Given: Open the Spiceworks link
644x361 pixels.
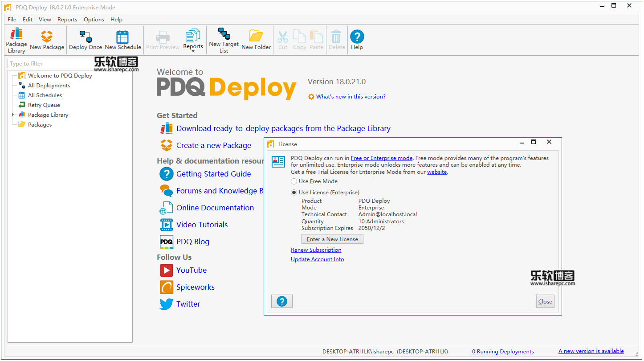Looking at the screenshot, I should point(196,287).
